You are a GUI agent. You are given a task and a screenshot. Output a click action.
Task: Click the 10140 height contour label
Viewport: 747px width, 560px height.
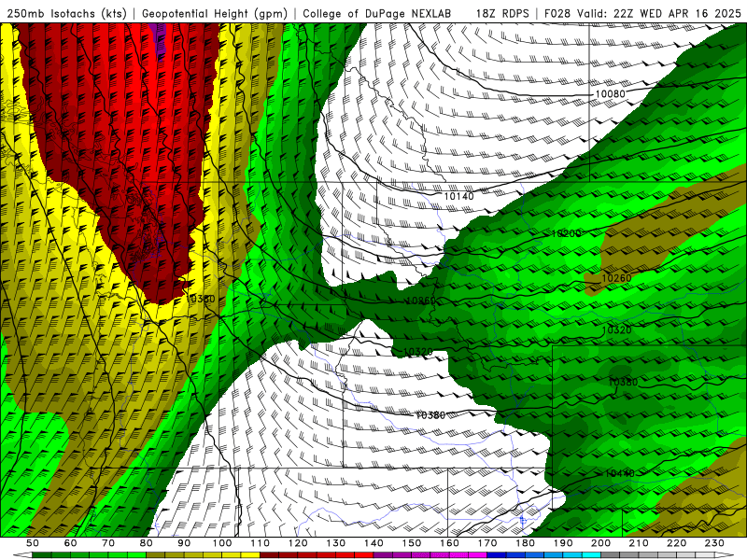(x=458, y=196)
